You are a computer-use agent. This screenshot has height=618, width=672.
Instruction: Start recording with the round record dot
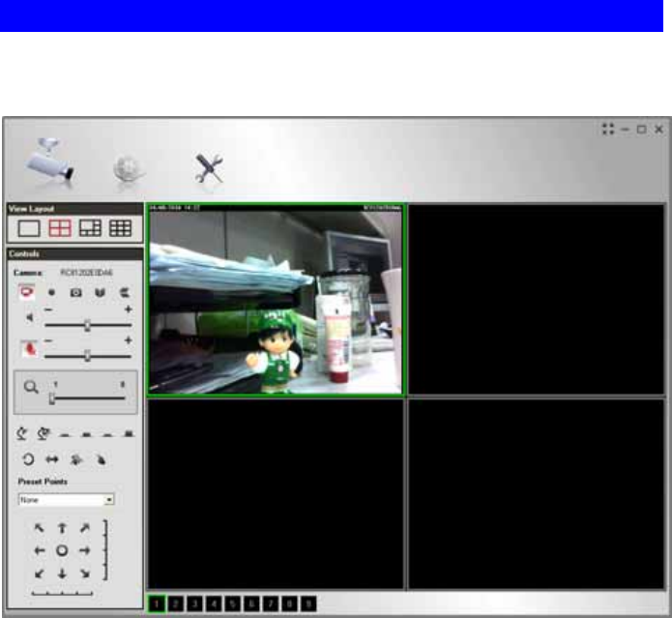[x=52, y=293]
